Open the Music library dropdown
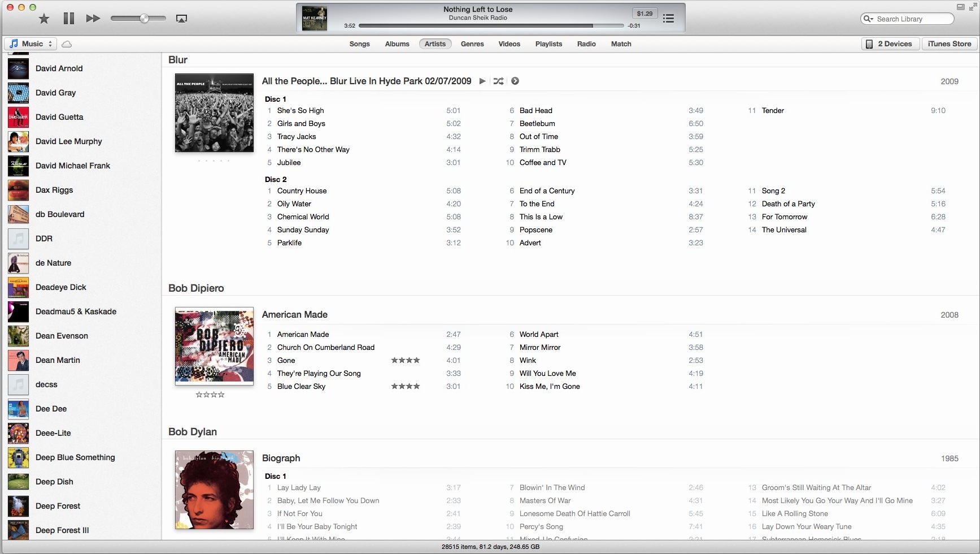The height and width of the screenshot is (554, 980). click(x=31, y=44)
